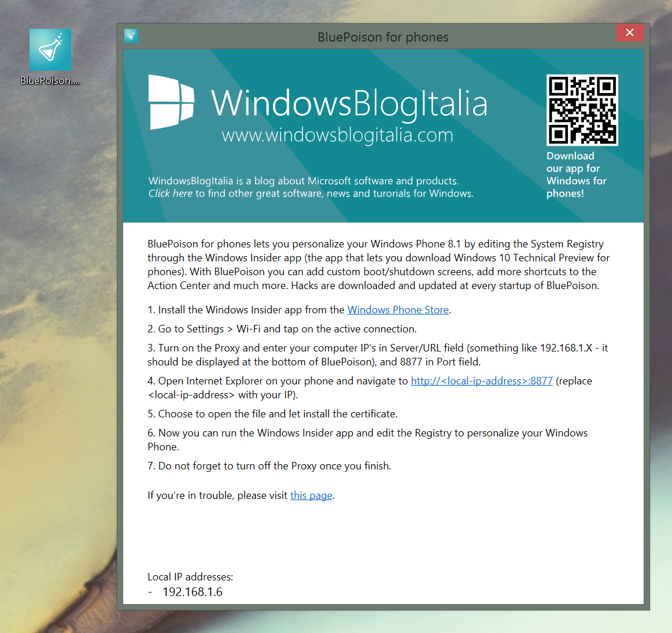
Task: Click the 'Local IP addresses:' label
Action: tap(190, 577)
